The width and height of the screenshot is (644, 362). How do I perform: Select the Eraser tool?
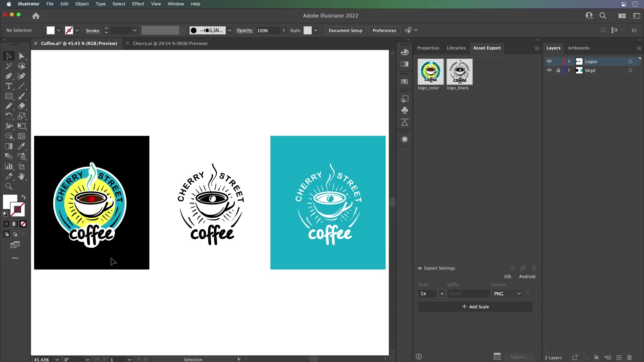click(x=22, y=106)
